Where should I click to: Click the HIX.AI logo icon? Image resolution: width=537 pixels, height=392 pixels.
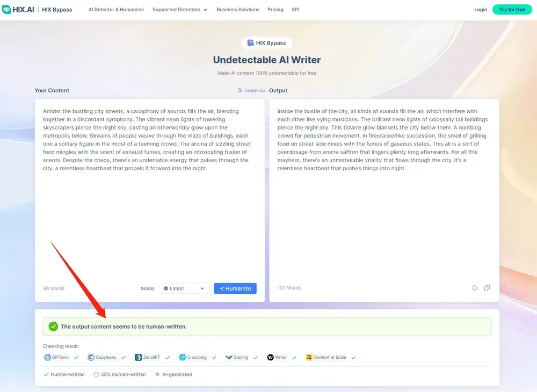point(6,10)
